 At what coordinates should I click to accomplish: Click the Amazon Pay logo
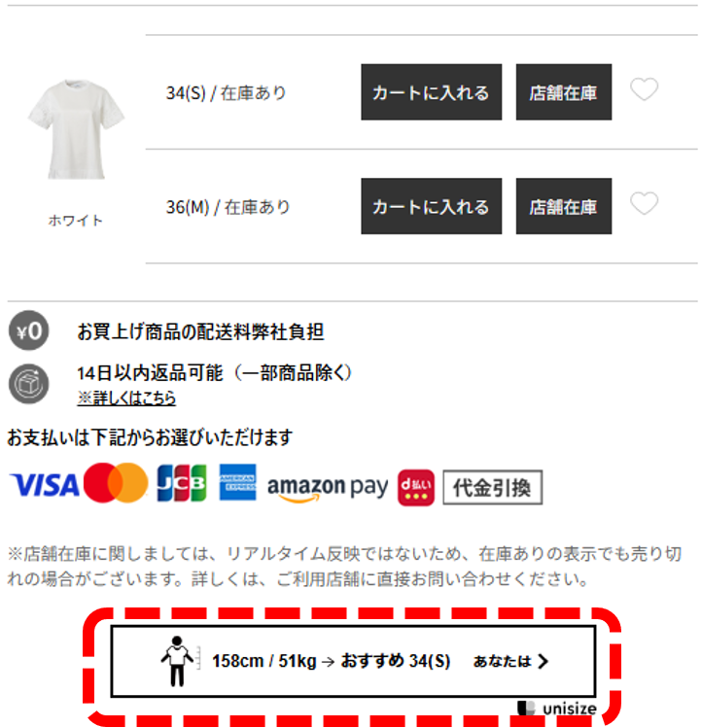(x=328, y=488)
